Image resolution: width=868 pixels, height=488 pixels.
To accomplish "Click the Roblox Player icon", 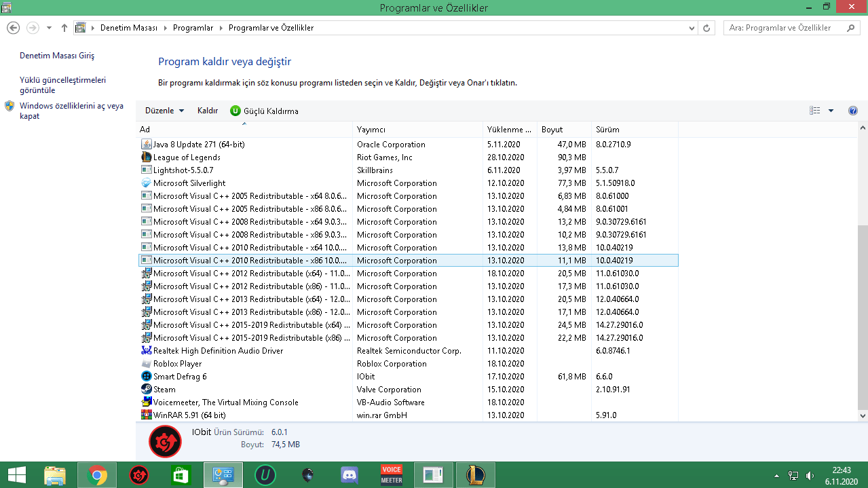I will coord(146,363).
